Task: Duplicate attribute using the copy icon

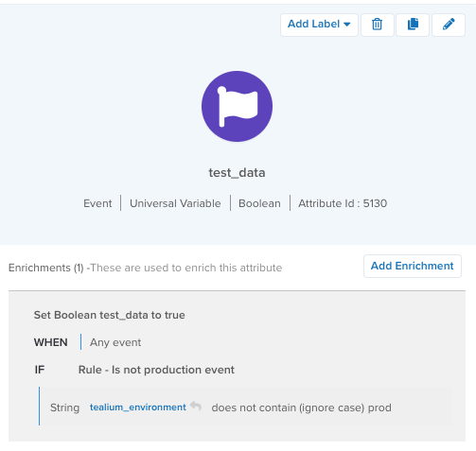Action: 413,25
